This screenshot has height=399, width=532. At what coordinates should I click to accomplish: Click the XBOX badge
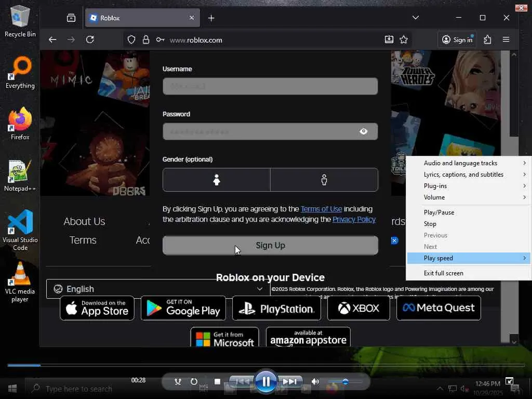coord(358,308)
